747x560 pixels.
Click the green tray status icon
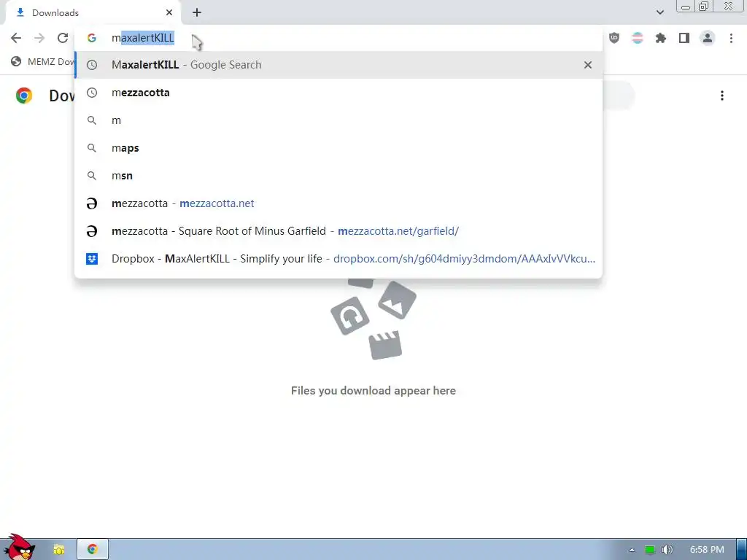(649, 550)
